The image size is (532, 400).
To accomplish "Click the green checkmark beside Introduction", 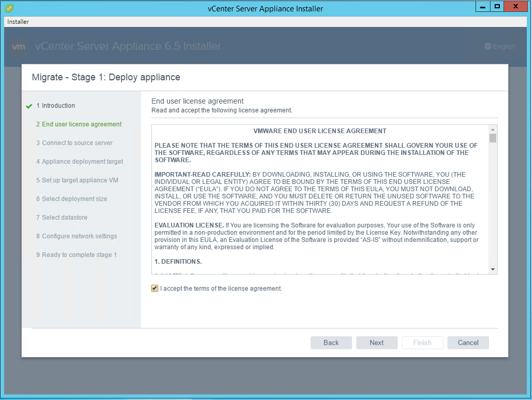I will coord(29,106).
